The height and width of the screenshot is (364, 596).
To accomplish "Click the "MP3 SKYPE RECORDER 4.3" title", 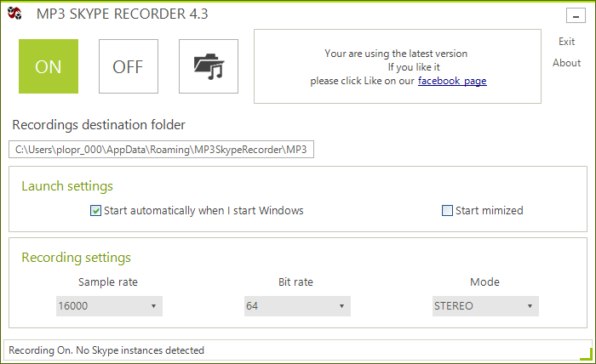I will tap(123, 14).
